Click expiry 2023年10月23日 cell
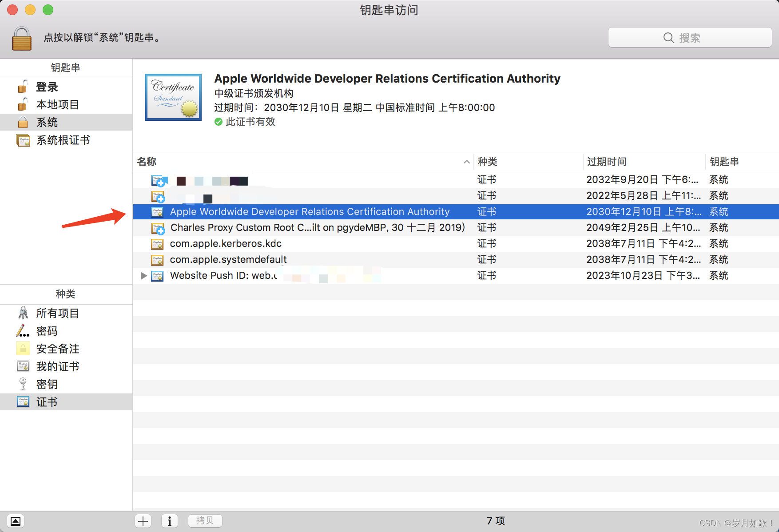This screenshot has height=532, width=779. click(x=643, y=276)
